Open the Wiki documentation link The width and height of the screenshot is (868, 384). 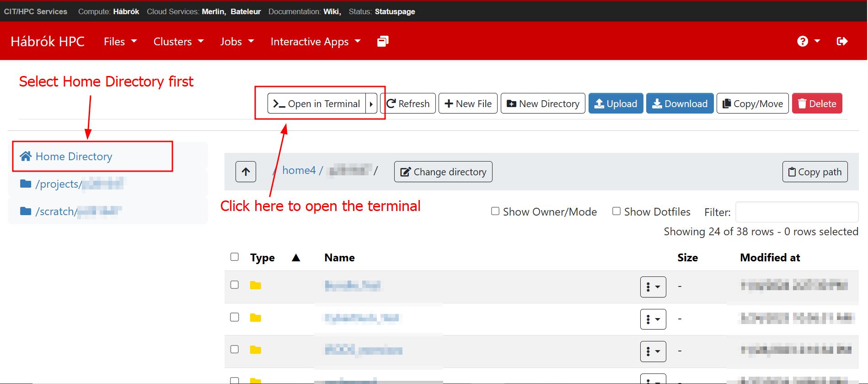point(332,11)
